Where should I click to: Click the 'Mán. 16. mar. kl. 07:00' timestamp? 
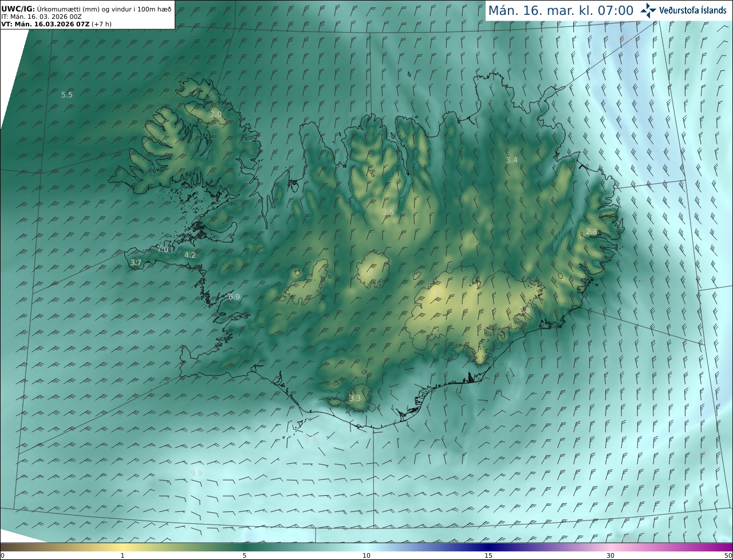[x=561, y=10]
